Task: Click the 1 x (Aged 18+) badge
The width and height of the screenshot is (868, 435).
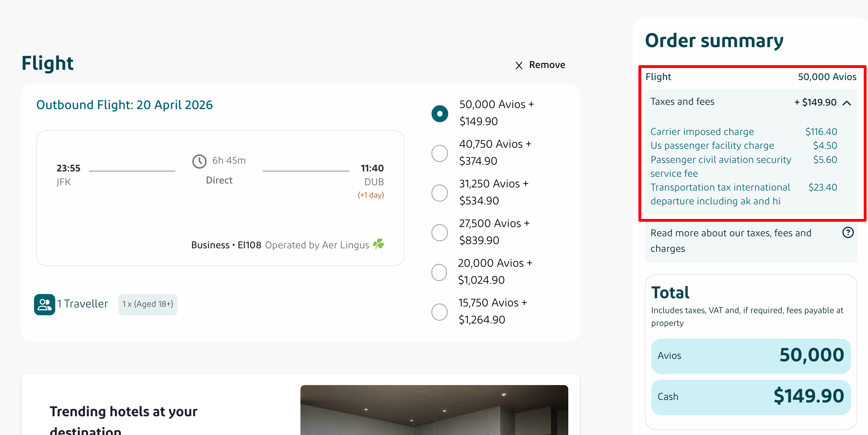Action: tap(148, 304)
